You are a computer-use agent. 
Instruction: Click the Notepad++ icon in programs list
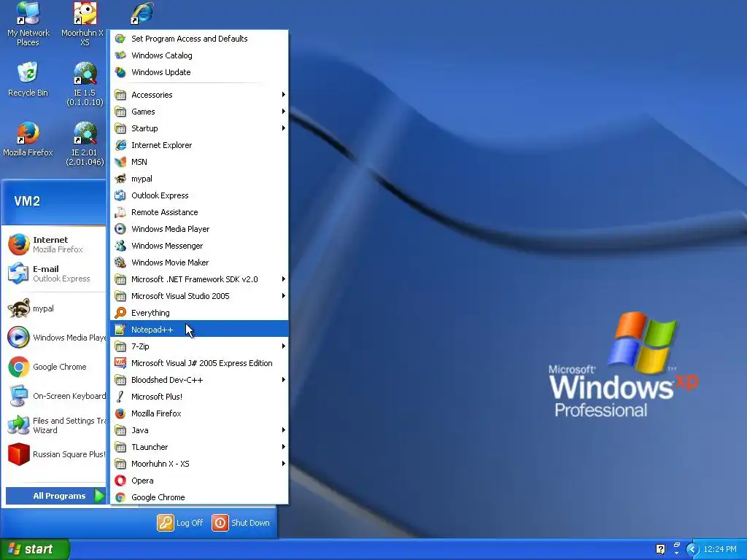tap(120, 330)
